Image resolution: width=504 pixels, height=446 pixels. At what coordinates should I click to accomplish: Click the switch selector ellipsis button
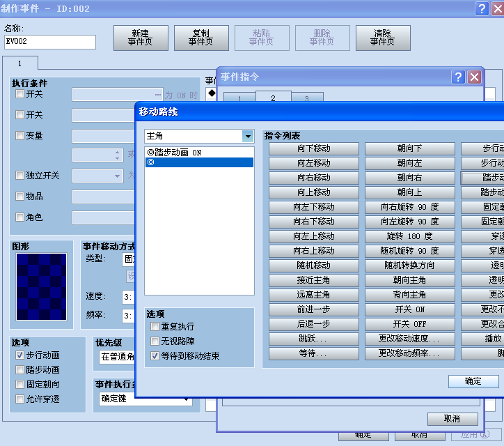point(158,95)
